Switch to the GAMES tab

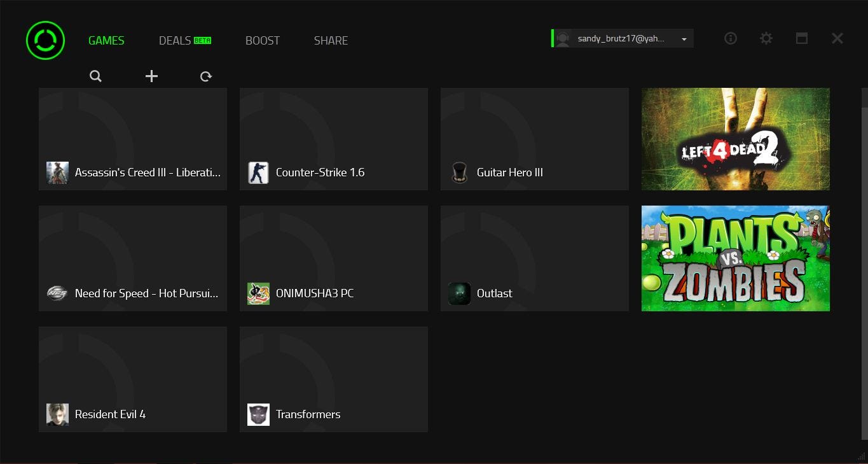[106, 40]
